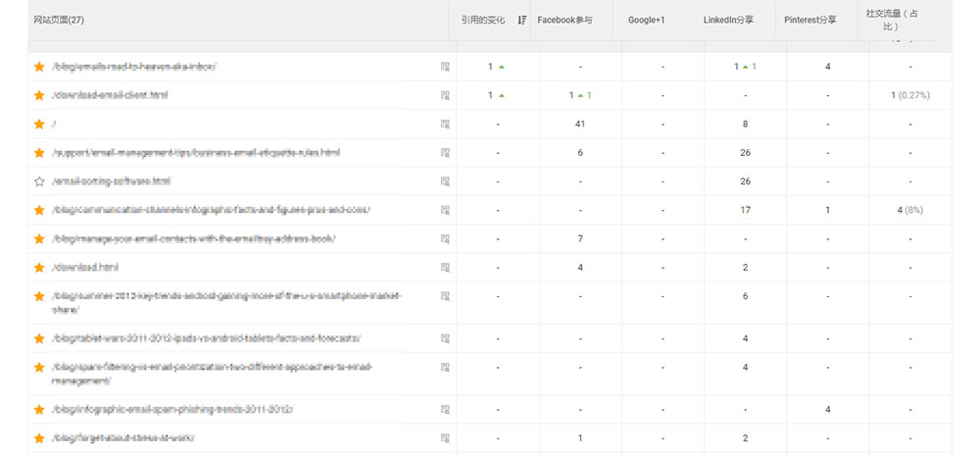Toggle the star on the root '/' page row
The width and height of the screenshot is (980, 457).
[x=39, y=125]
